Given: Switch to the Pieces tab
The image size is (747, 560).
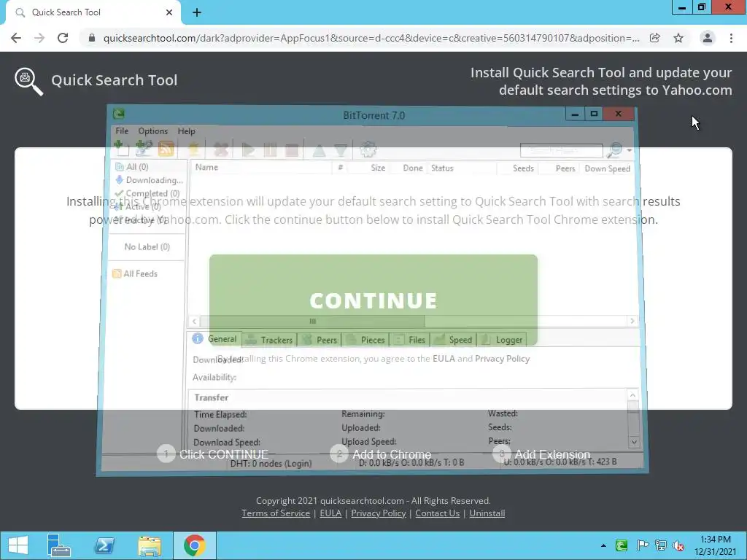Looking at the screenshot, I should point(366,340).
